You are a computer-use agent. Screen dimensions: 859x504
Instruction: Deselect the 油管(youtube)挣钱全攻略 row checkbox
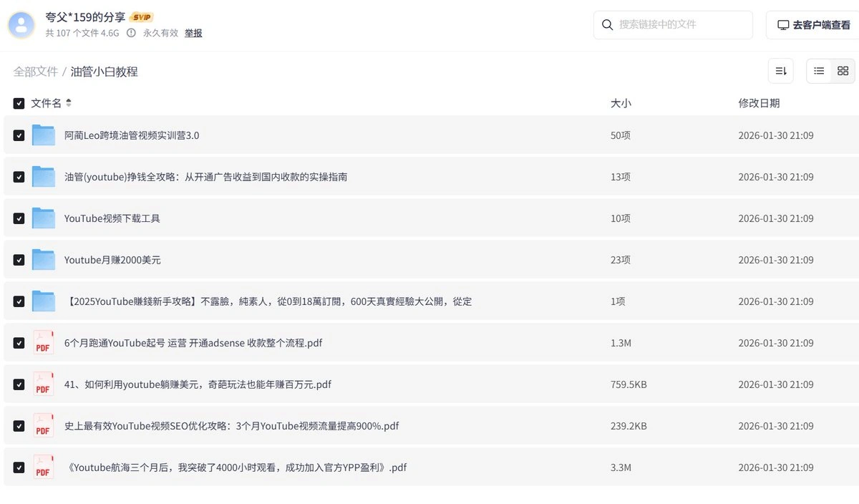(19, 176)
